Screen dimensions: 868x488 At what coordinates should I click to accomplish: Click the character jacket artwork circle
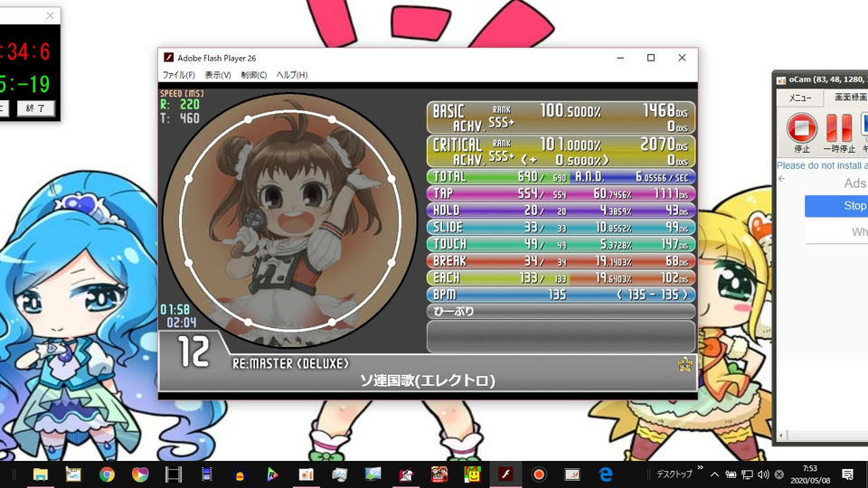point(290,221)
